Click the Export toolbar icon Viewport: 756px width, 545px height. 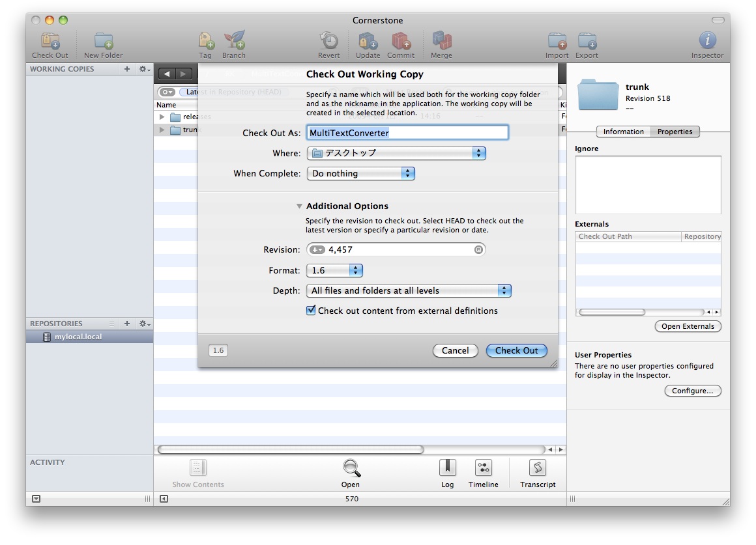tap(587, 42)
